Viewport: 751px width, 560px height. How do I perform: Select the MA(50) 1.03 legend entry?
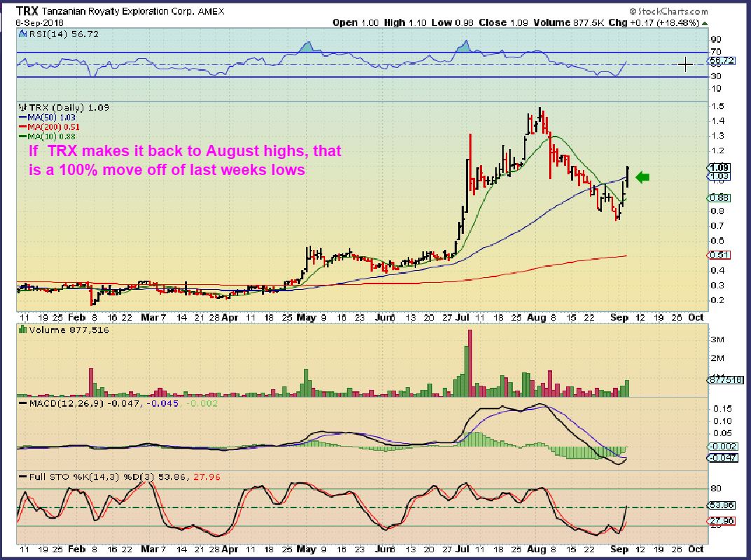click(47, 118)
